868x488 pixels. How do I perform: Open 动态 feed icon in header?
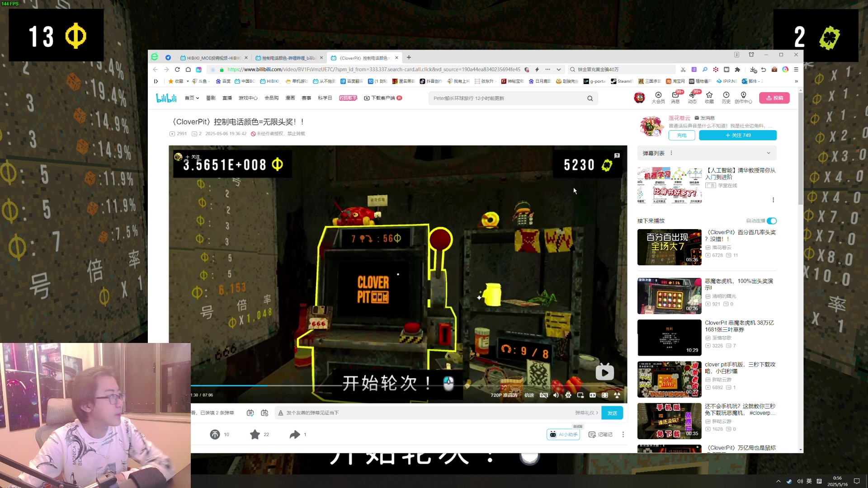tap(692, 98)
